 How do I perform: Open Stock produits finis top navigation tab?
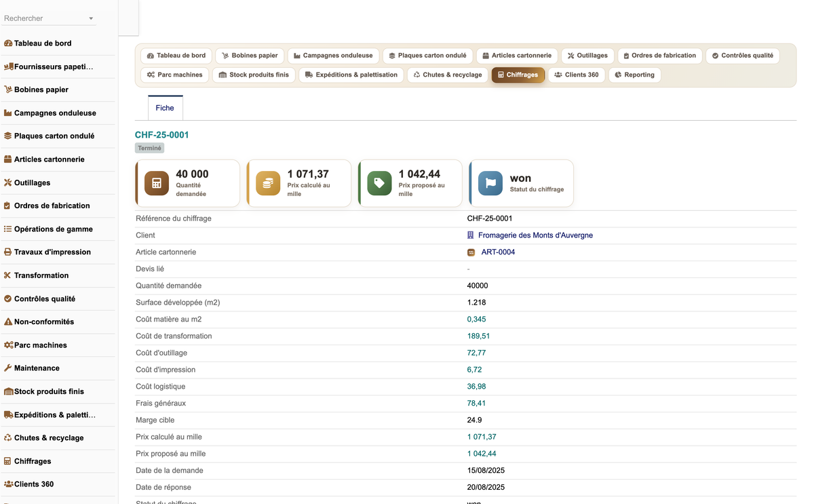254,75
